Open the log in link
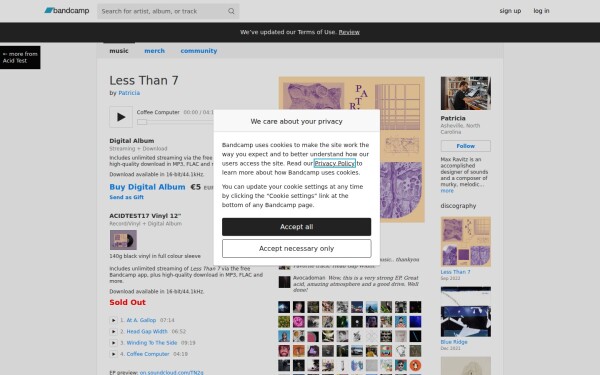 click(541, 11)
